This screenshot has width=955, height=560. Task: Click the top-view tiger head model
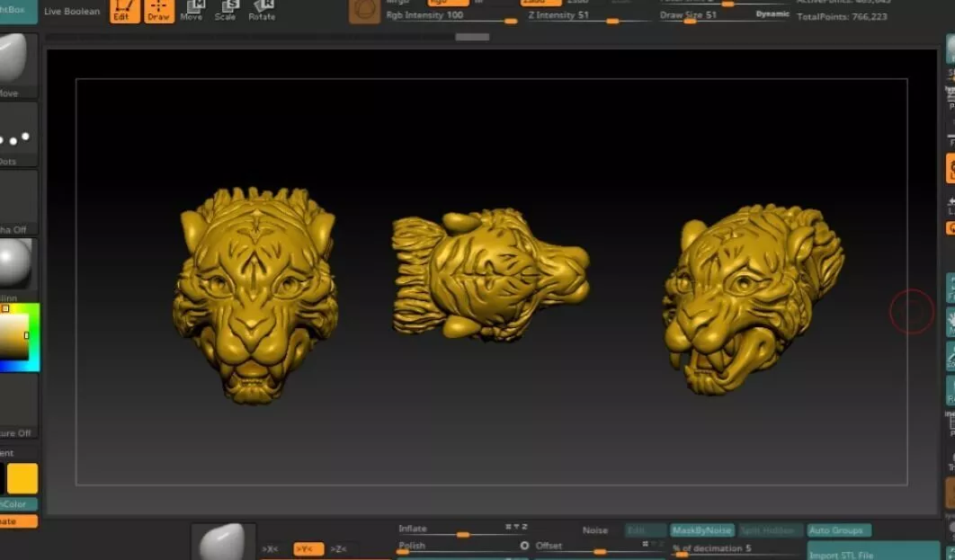tap(491, 274)
